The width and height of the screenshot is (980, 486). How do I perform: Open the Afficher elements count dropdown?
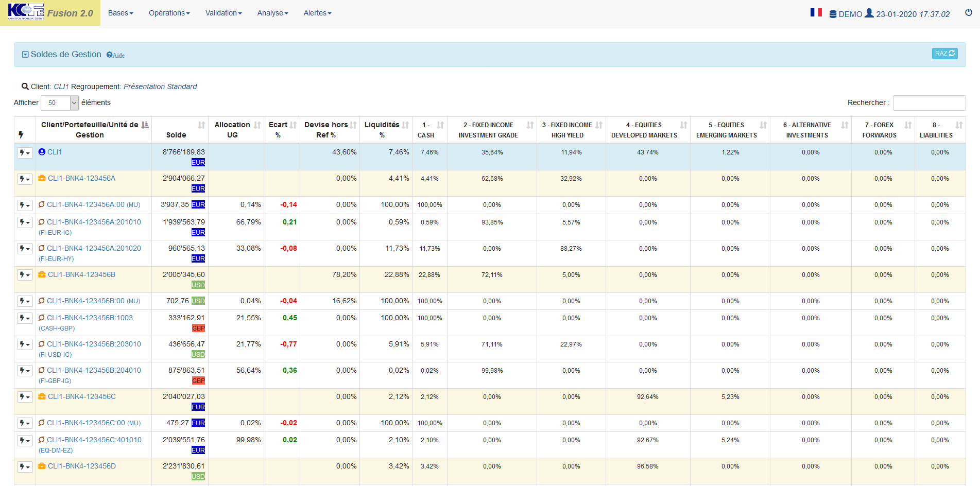pyautogui.click(x=60, y=103)
